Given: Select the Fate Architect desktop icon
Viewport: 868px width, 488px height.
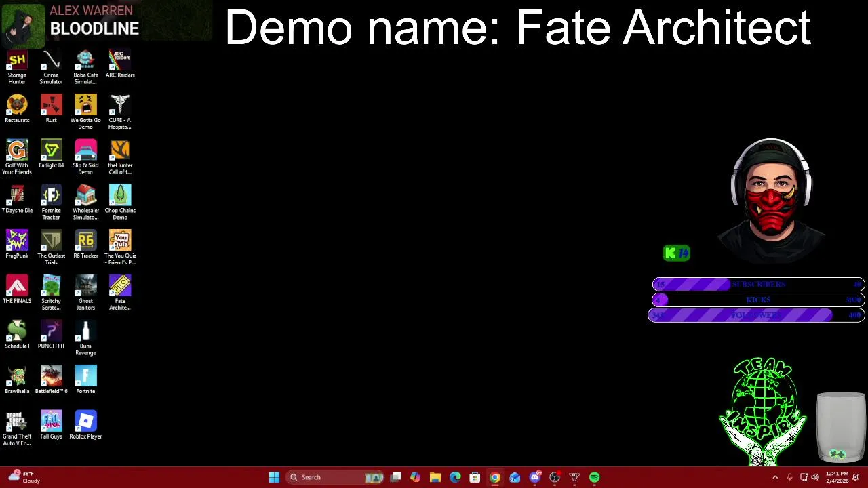Looking at the screenshot, I should pyautogui.click(x=120, y=293).
